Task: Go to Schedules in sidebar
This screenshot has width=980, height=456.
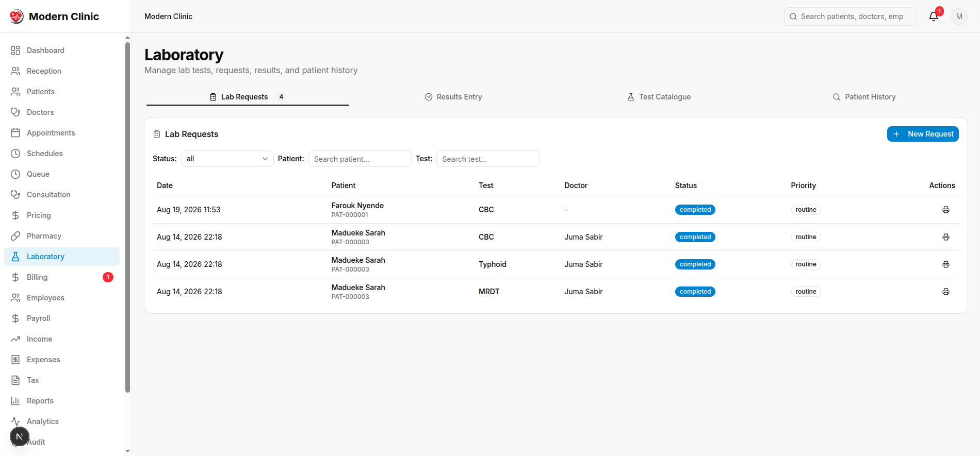Action: click(61, 154)
